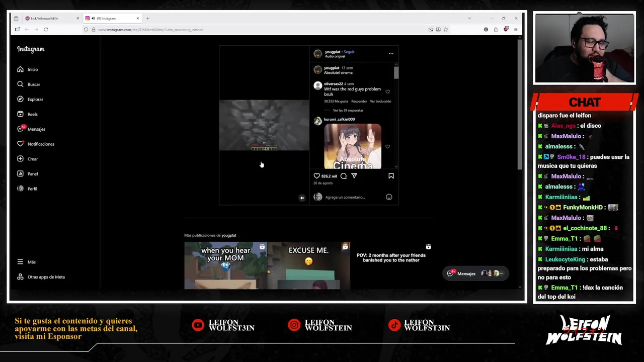This screenshot has width=644, height=362.
Task: Click the page's vertical scrollbar thumb
Action: click(520, 105)
